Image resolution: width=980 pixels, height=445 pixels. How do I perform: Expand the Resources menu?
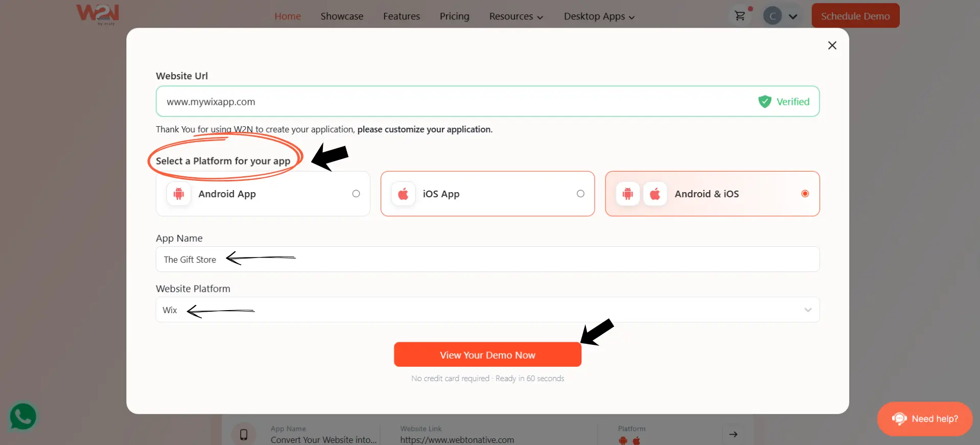pos(516,16)
